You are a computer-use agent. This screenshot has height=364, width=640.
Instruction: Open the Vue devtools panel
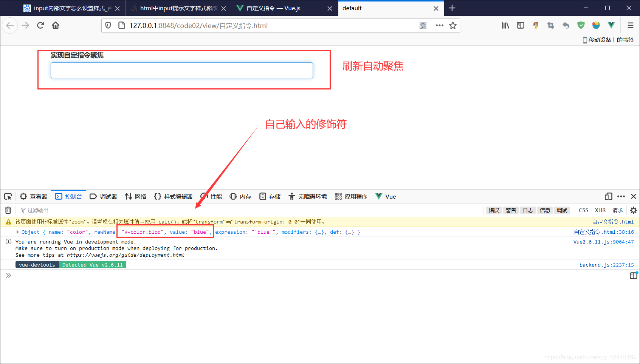pyautogui.click(x=386, y=197)
